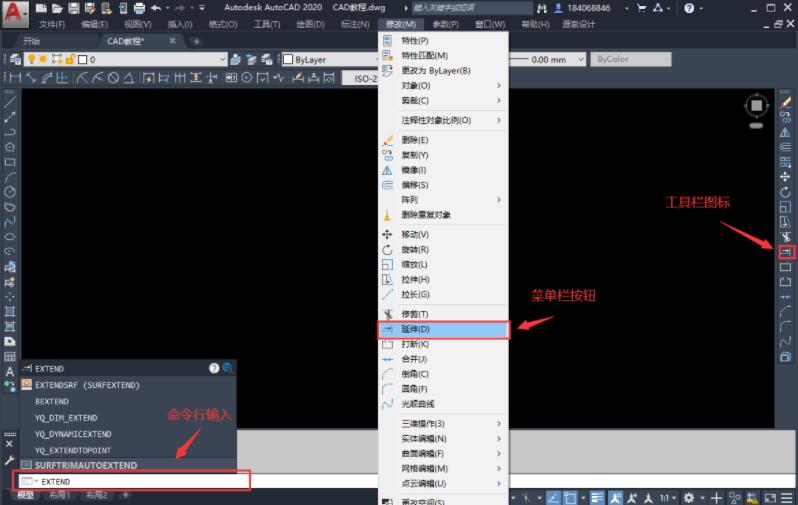Open workspace switching gear in status bar
This screenshot has height=505, width=798.
[x=689, y=497]
